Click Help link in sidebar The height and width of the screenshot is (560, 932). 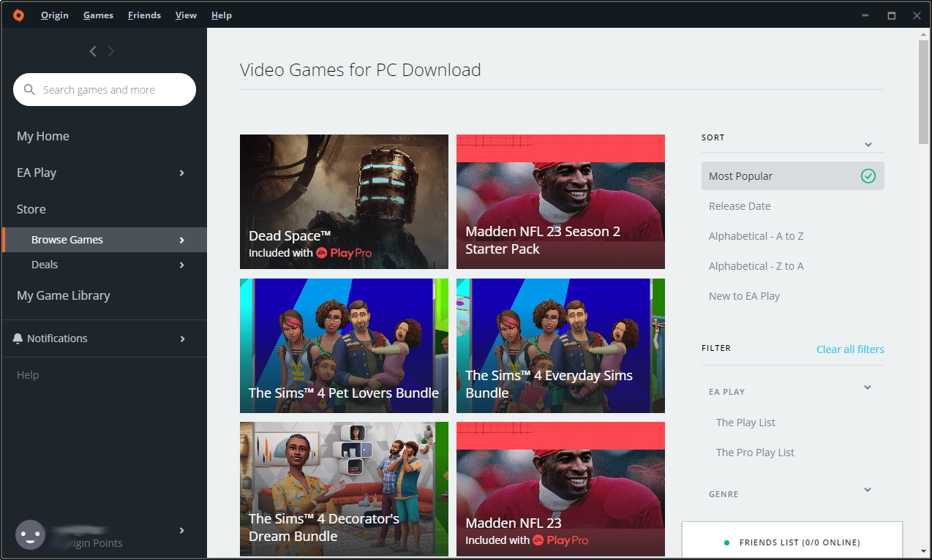(x=28, y=375)
